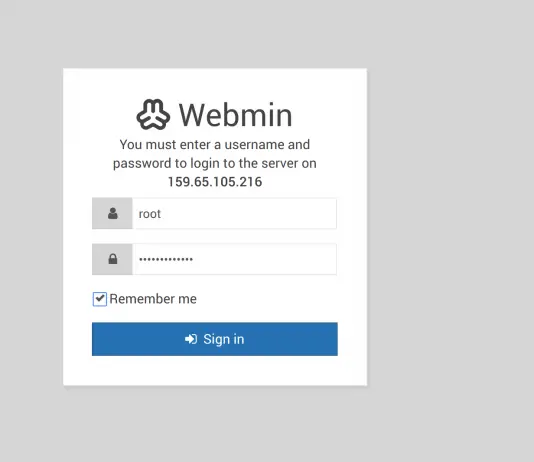Click the gray page background outside card

(450, 232)
